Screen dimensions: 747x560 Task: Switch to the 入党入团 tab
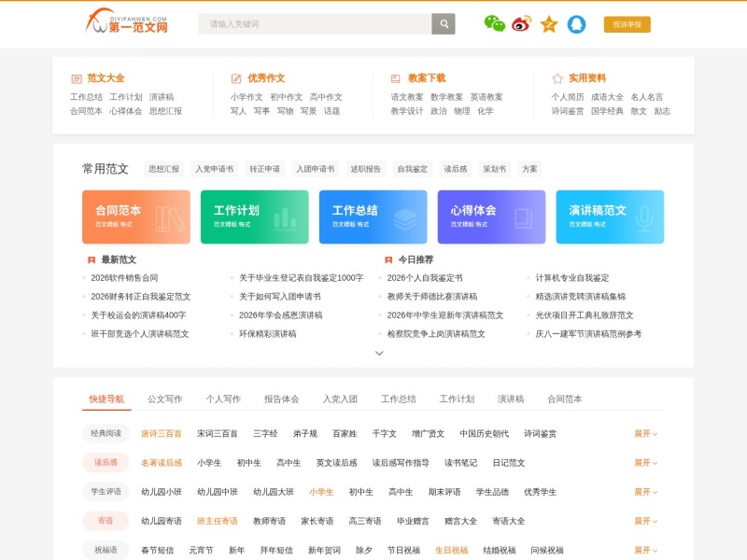click(340, 399)
